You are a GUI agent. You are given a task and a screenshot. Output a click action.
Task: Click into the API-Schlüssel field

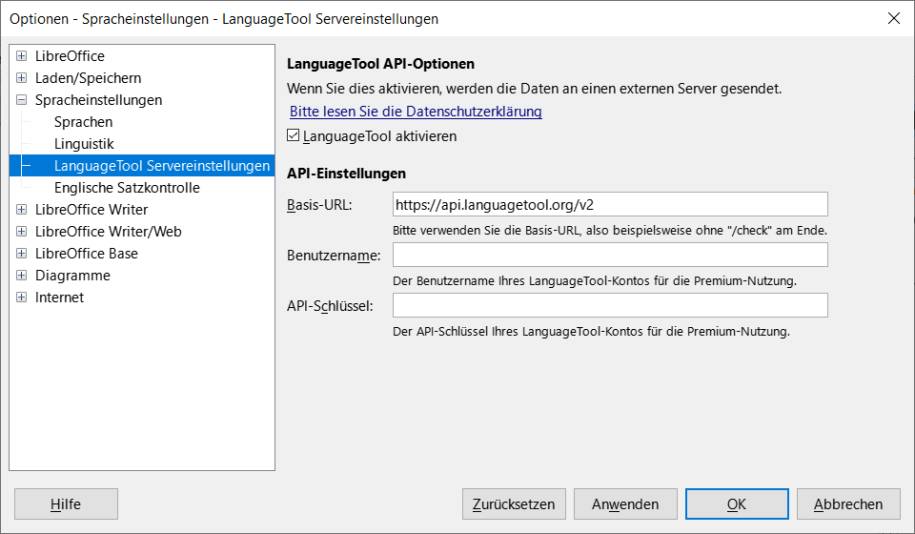(x=610, y=305)
